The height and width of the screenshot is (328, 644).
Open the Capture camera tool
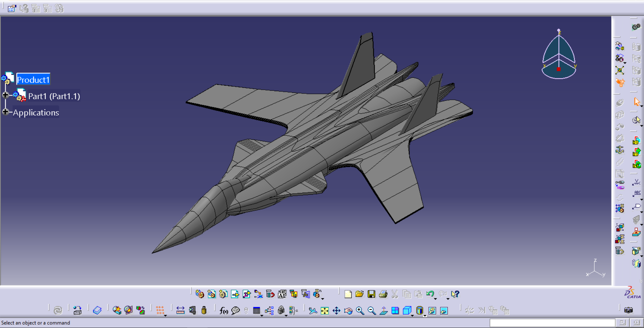tap(628, 310)
